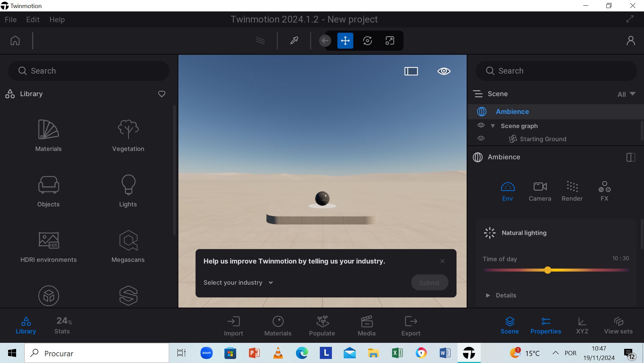Open the View sets tab
Screen dimensions: 644x363
[618, 325]
